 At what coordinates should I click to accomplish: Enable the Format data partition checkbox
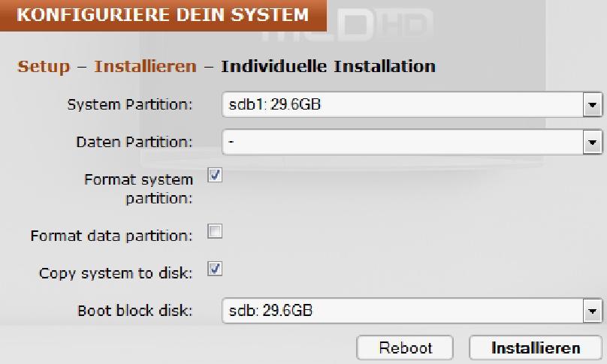point(215,232)
